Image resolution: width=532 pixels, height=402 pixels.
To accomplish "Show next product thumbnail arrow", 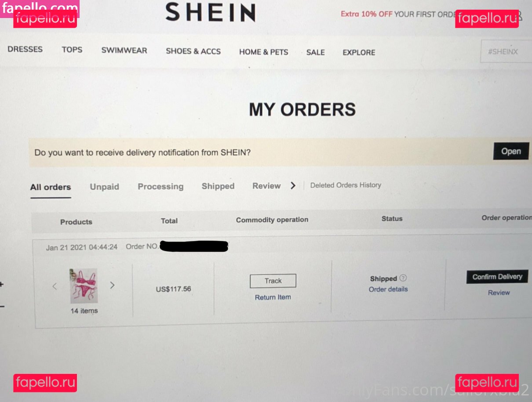I will click(112, 285).
